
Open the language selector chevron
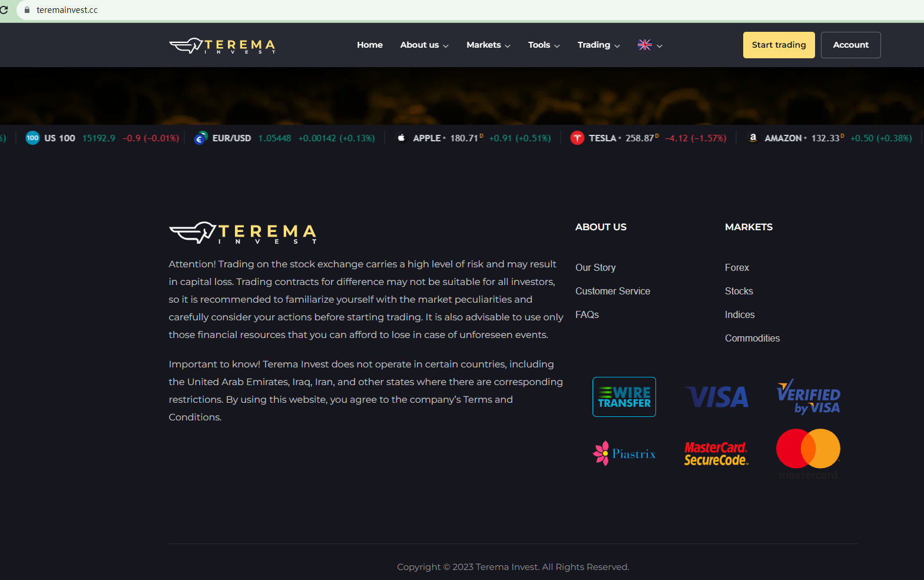pos(660,46)
